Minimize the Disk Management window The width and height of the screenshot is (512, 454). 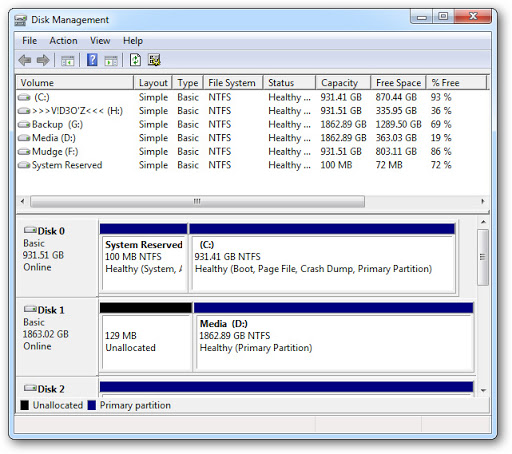pos(422,17)
